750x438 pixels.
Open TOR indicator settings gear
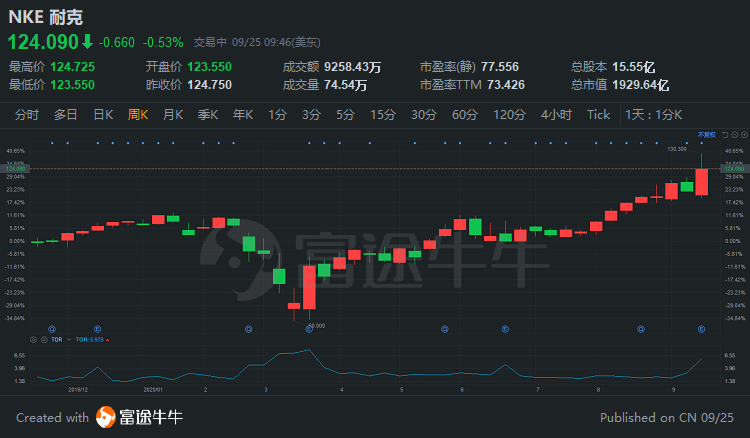(33, 339)
